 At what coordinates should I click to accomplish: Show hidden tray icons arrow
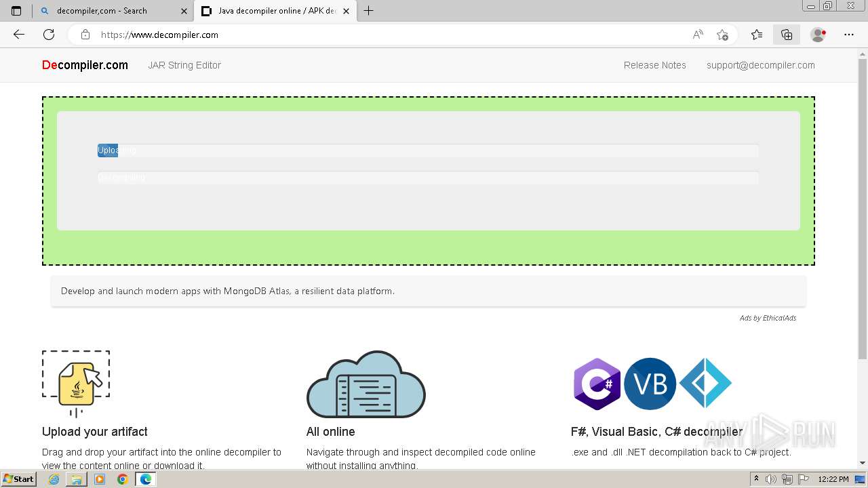coord(756,479)
